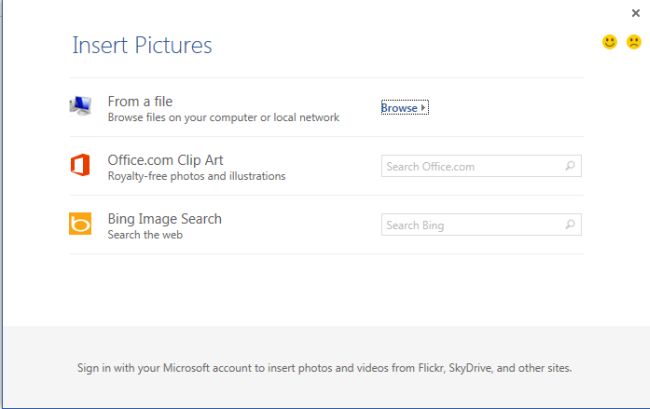This screenshot has height=409, width=650.
Task: Click the happy smiley feedback icon
Action: pyautogui.click(x=609, y=42)
